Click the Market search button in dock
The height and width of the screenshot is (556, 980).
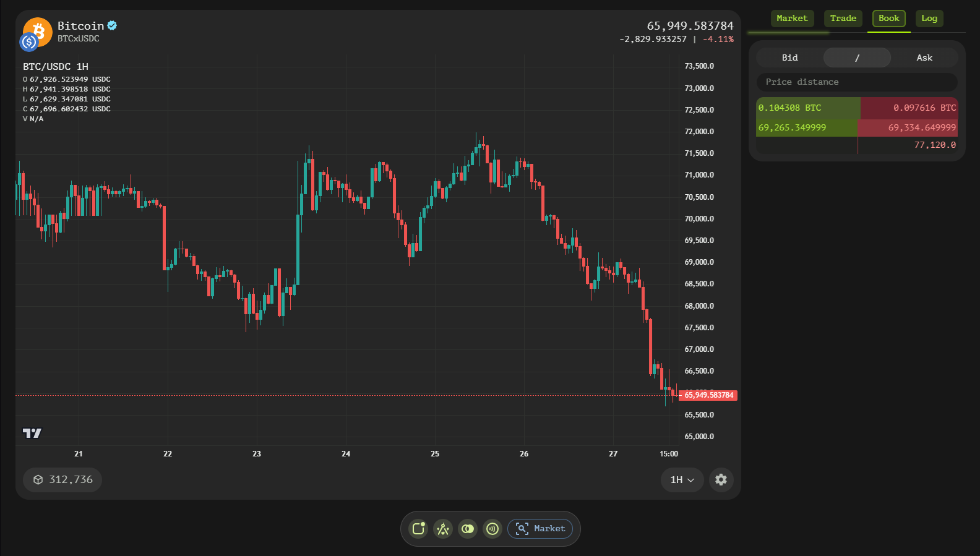(540, 529)
